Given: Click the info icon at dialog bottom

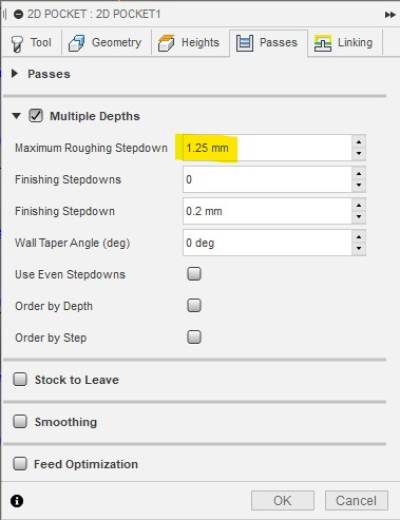Looking at the screenshot, I should click(x=17, y=501).
